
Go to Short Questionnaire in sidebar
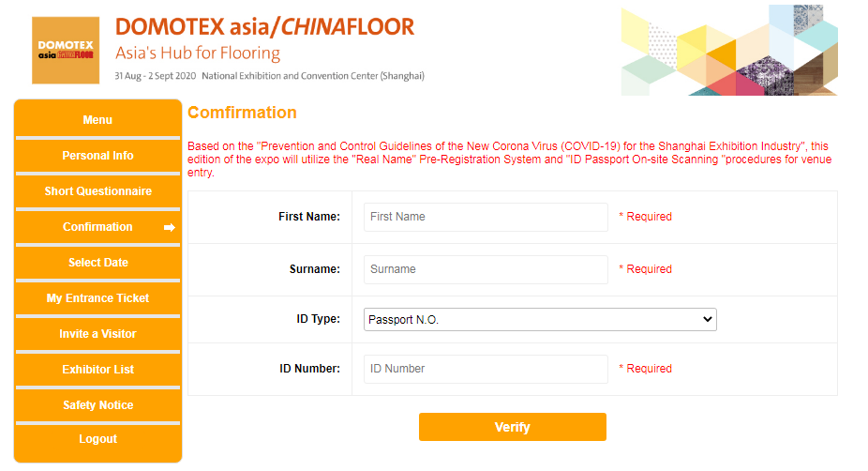point(97,191)
